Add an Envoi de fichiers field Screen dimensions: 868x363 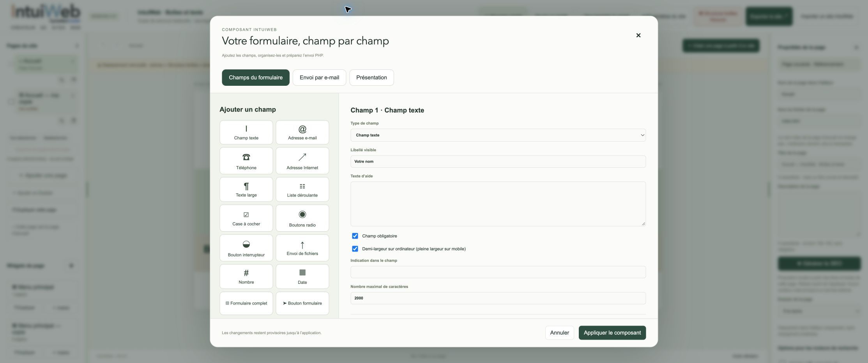click(302, 248)
